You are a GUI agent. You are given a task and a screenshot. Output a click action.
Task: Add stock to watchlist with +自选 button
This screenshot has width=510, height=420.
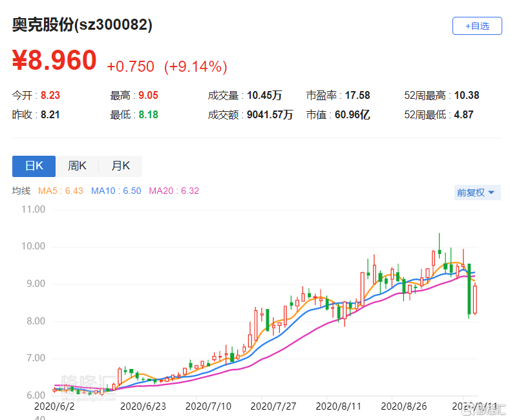(477, 26)
